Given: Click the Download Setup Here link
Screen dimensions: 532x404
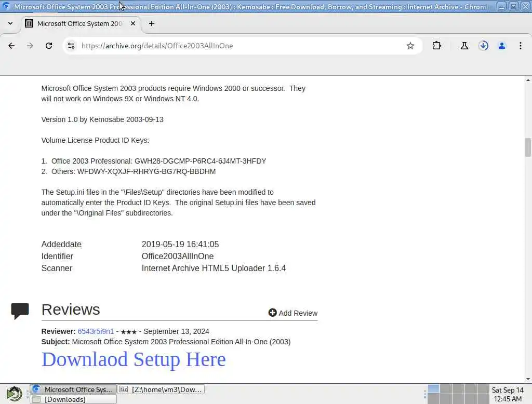Looking at the screenshot, I should pyautogui.click(x=134, y=359).
